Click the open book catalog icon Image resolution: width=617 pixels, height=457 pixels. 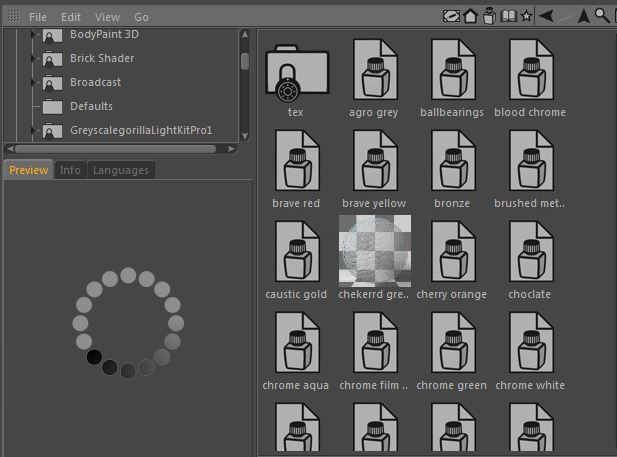point(508,16)
